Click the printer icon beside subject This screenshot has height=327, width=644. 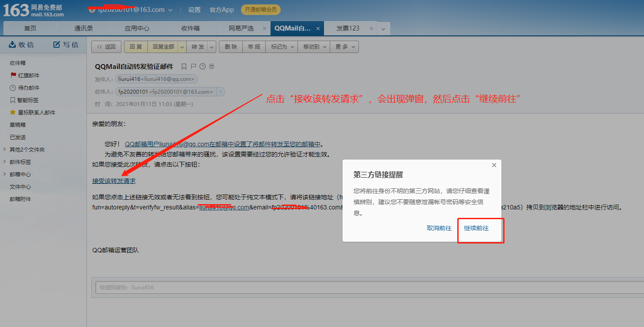pos(211,67)
